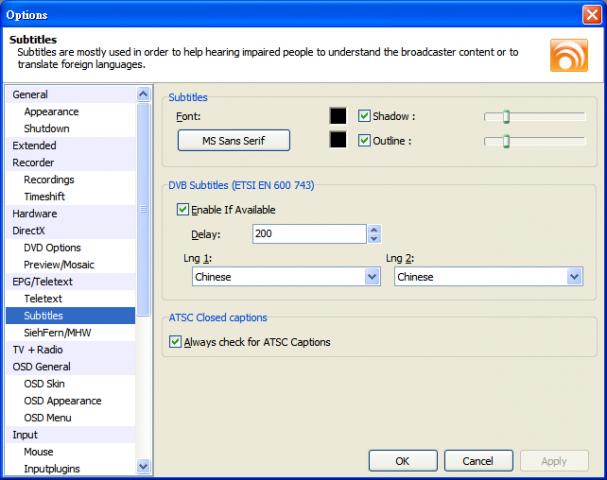
Task: Click the orange RSS-style header icon
Action: (568, 53)
